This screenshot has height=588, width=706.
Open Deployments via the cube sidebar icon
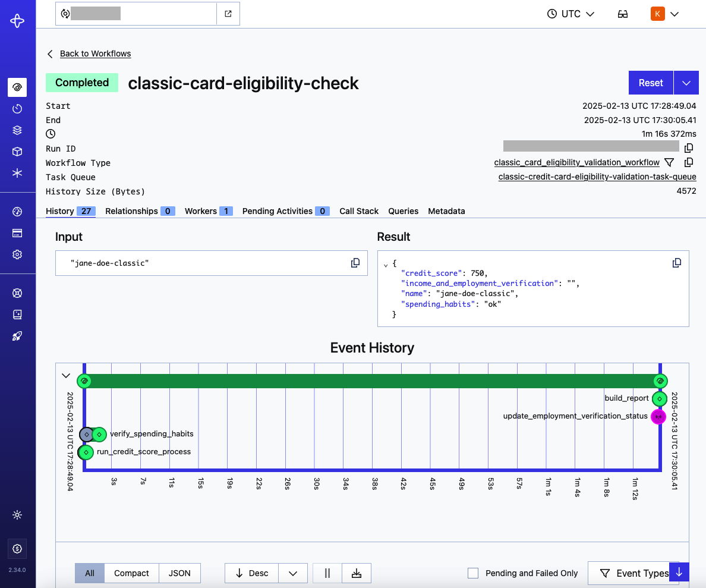click(x=17, y=151)
